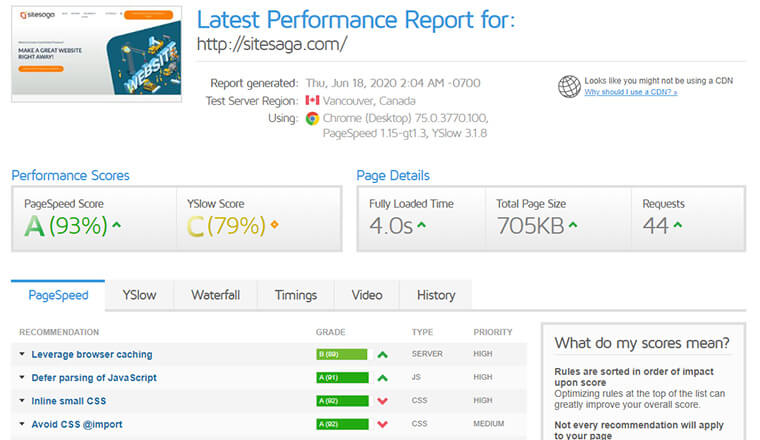Screen dimensions: 760x440
Task: Click the globe CDN icon
Action: click(570, 86)
